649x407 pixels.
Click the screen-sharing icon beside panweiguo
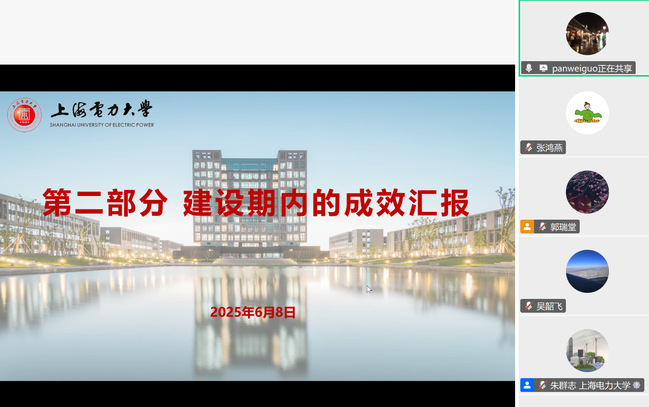(x=543, y=68)
